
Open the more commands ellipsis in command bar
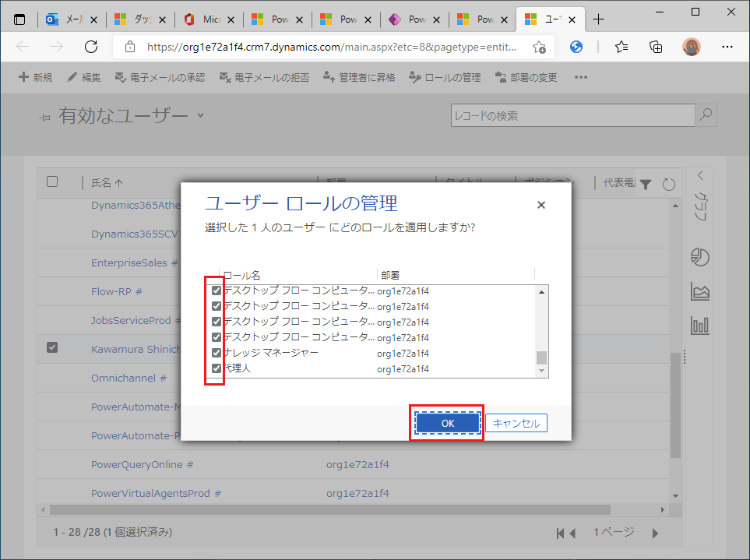(x=580, y=77)
